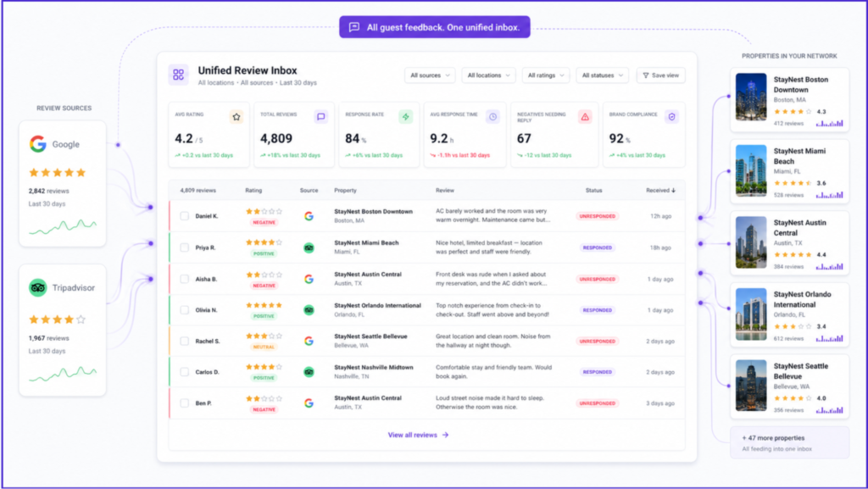Viewport: 868px width, 489px height.
Task: Open the All ratings dropdown
Action: (546, 75)
